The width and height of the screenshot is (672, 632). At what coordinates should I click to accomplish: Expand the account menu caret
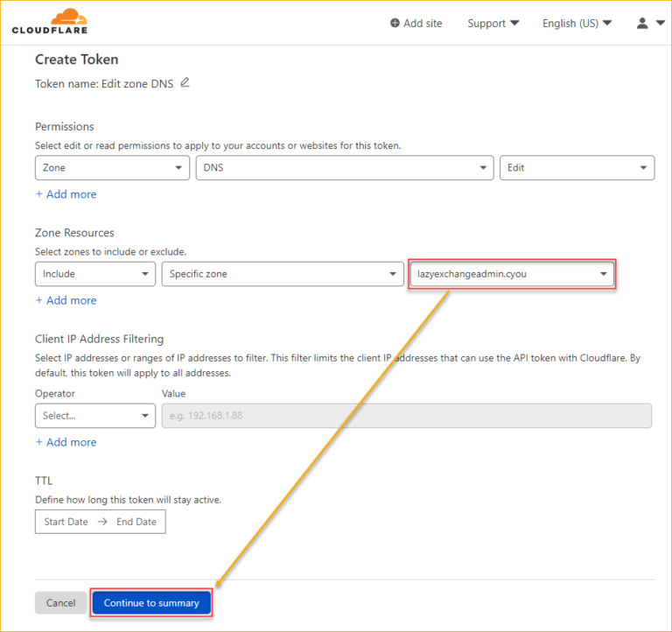[660, 23]
